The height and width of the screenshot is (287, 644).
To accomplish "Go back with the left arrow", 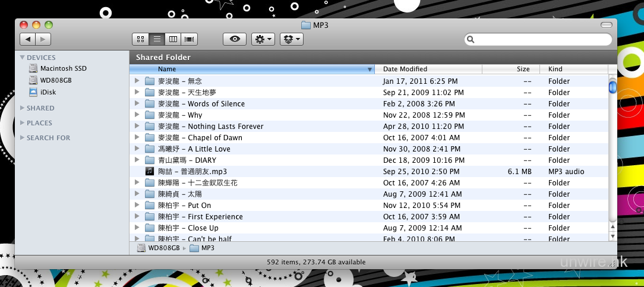I will (28, 39).
